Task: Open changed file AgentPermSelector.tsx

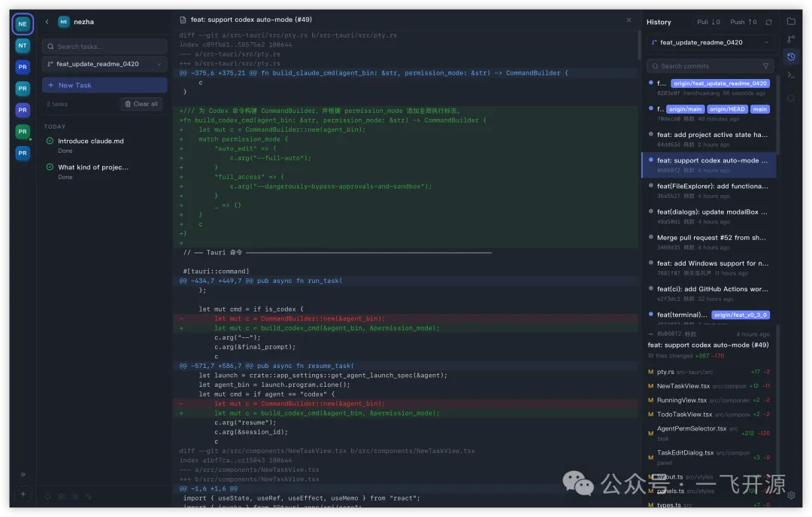Action: 708,433
